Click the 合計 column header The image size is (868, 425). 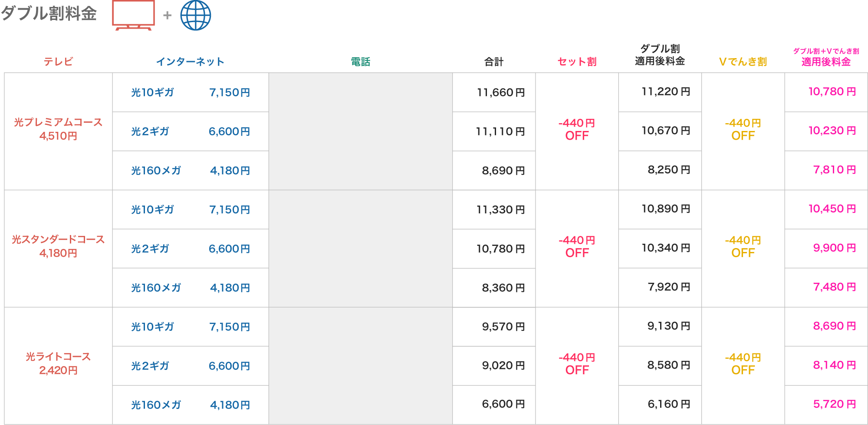pyautogui.click(x=494, y=62)
